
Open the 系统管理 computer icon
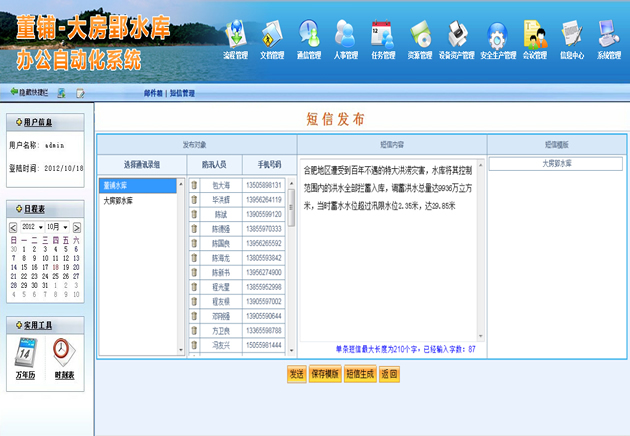click(608, 38)
